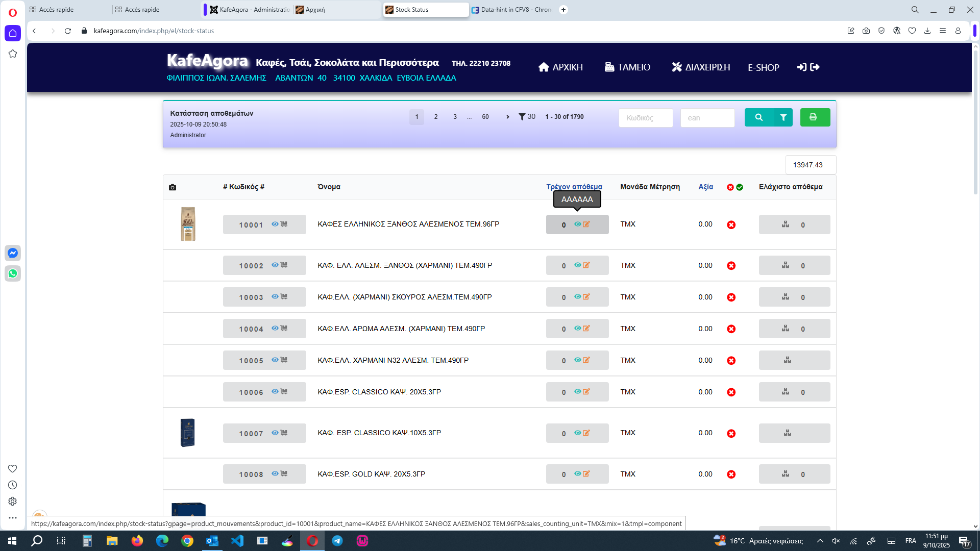The height and width of the screenshot is (551, 980).
Task: Click the logout arrow icon in the navigation bar
Action: (x=815, y=67)
